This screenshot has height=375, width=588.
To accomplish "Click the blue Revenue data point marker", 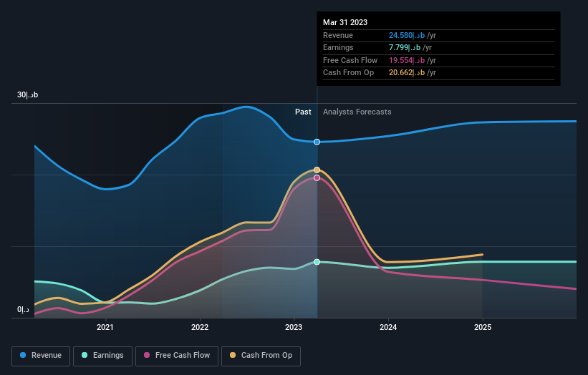I will click(x=317, y=142).
